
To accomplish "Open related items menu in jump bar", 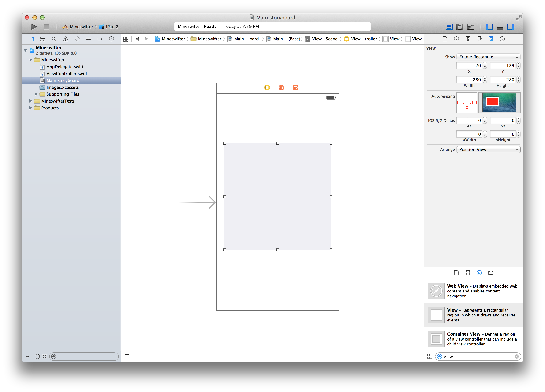I will click(x=126, y=39).
